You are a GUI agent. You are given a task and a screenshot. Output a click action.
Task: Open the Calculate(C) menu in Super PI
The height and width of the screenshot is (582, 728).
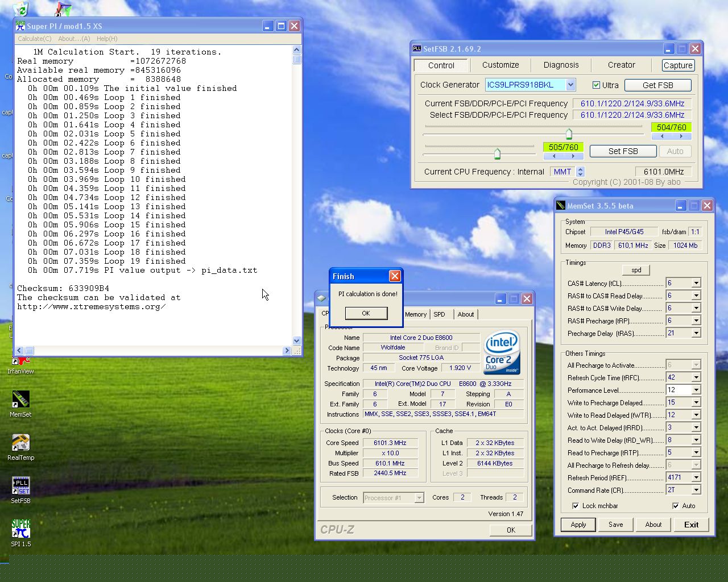click(34, 39)
